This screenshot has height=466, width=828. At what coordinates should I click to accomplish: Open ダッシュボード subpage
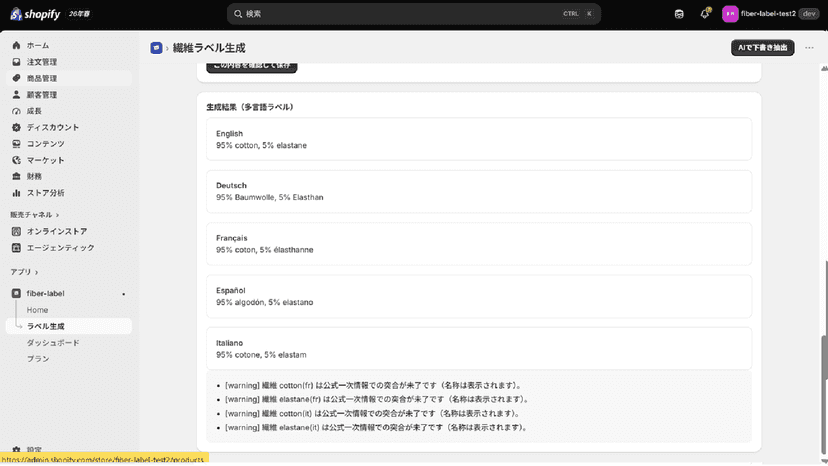[x=53, y=343]
